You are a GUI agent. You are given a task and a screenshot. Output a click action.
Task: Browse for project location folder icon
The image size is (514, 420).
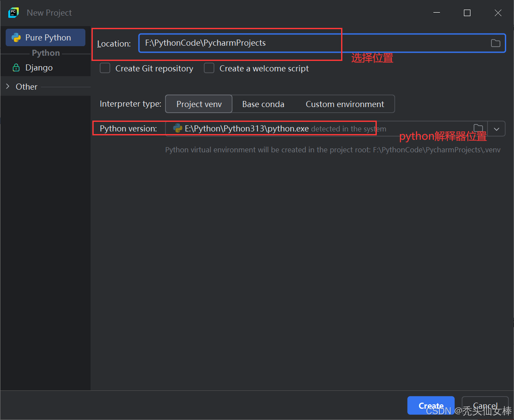click(495, 43)
